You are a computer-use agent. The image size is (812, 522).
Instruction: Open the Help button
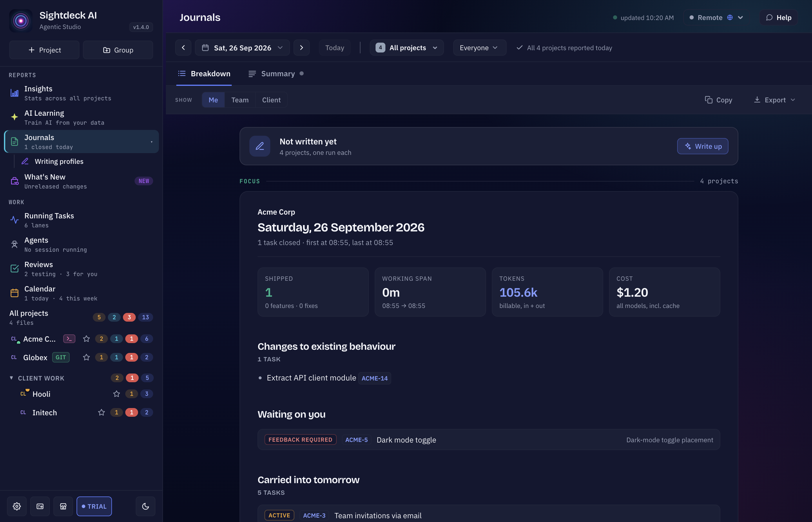point(778,17)
